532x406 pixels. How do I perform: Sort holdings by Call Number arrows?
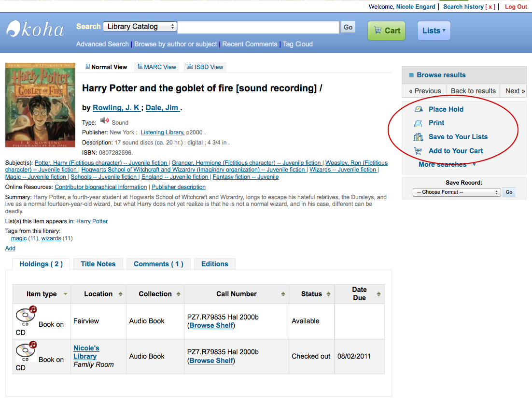coord(283,294)
